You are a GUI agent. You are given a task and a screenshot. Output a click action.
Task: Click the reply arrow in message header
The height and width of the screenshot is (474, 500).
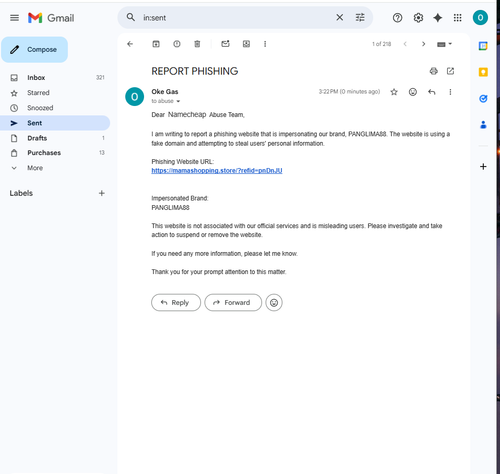[x=432, y=92]
